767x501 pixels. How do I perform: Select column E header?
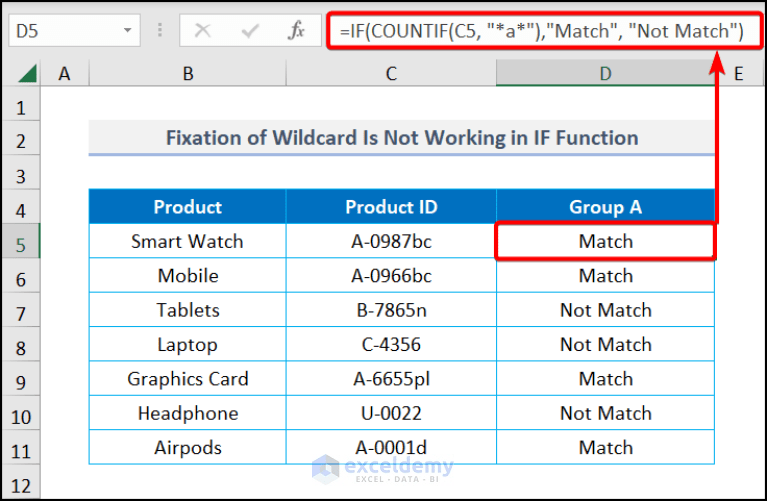click(x=739, y=73)
